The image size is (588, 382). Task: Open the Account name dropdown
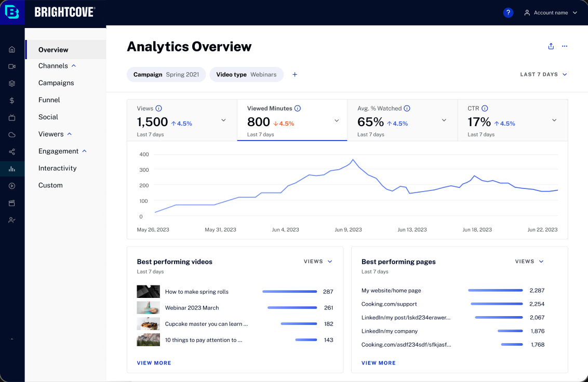click(x=551, y=13)
